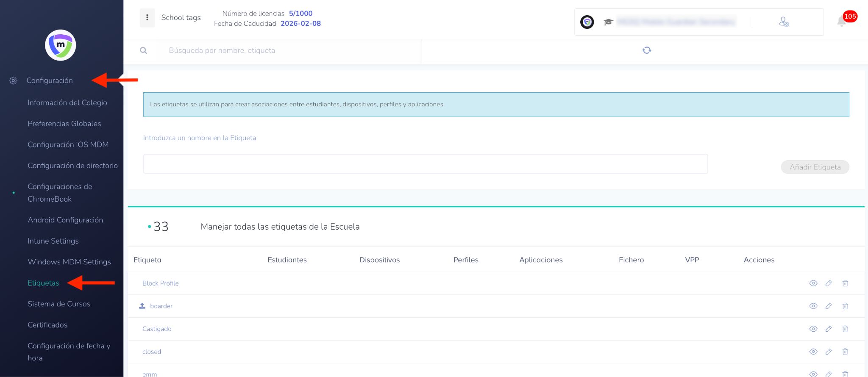Screen dimensions: 868x377
Task: Delete the closed tag
Action: (845, 352)
